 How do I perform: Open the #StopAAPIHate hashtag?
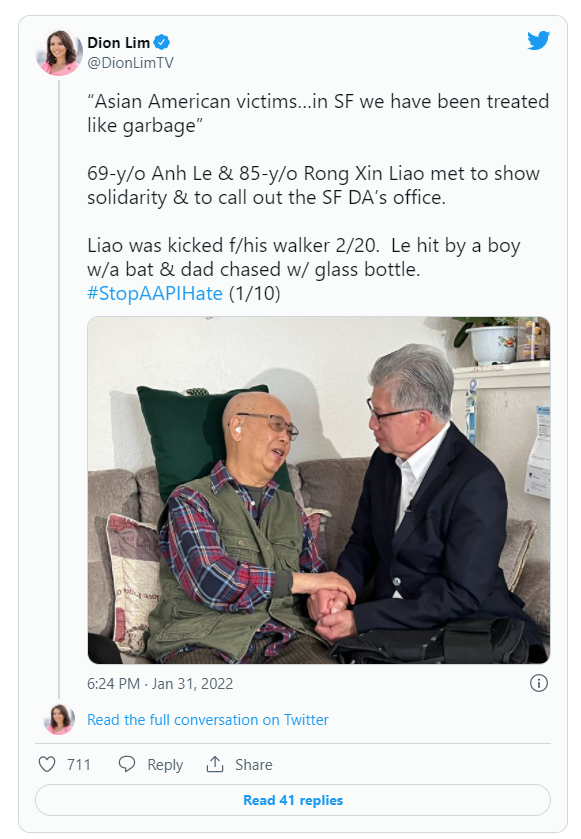(x=155, y=293)
